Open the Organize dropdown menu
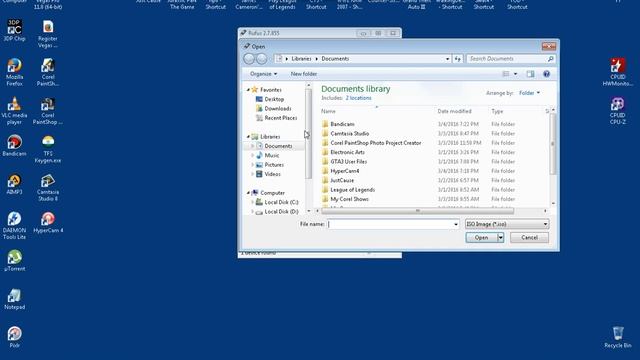 [263, 74]
